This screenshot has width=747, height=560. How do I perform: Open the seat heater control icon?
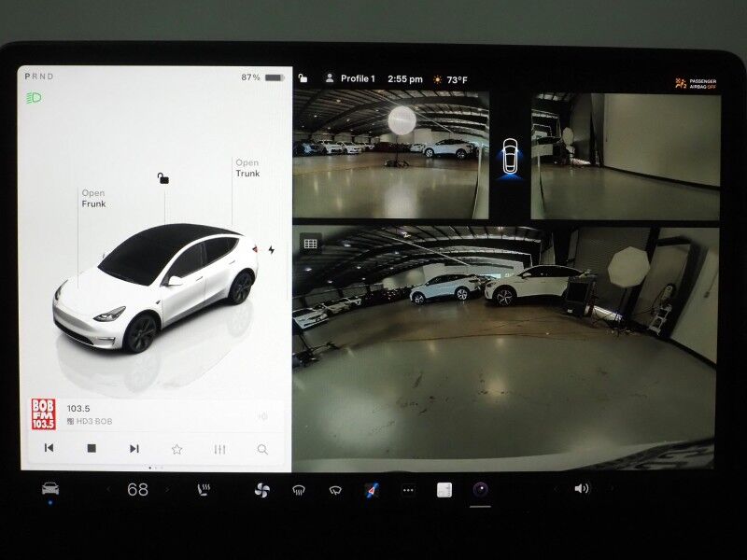[x=202, y=487]
